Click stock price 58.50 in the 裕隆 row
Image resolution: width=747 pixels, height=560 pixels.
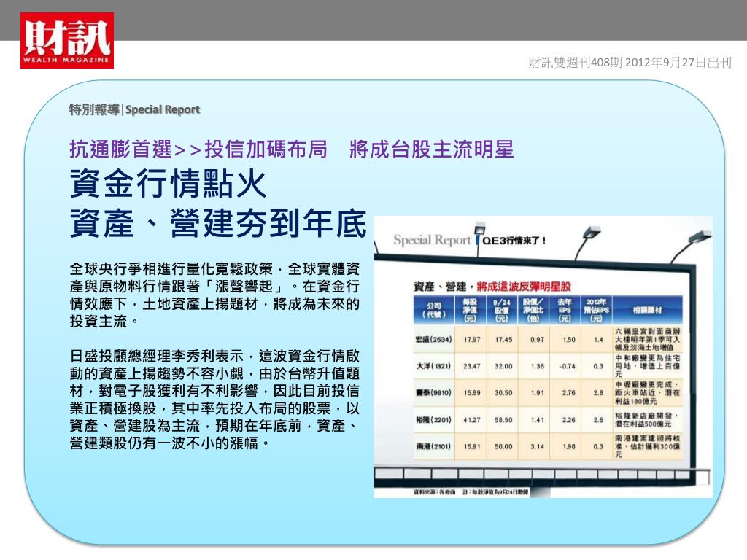[x=503, y=419]
